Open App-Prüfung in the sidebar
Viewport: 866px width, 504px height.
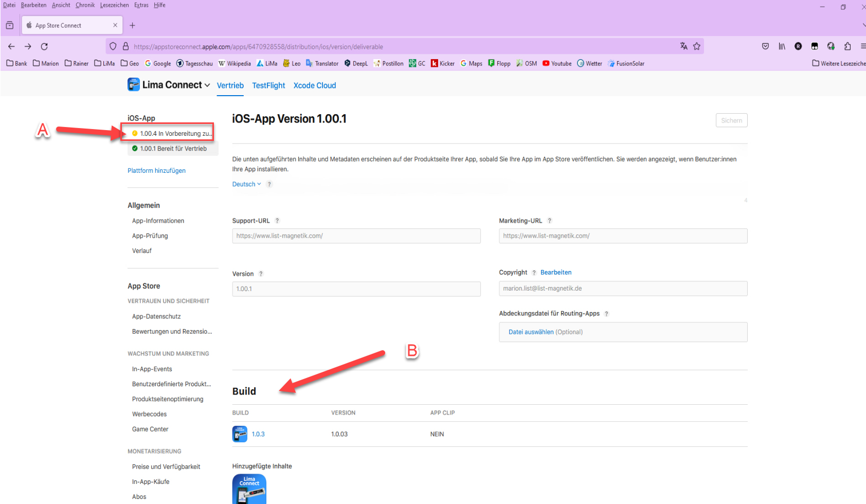point(150,236)
